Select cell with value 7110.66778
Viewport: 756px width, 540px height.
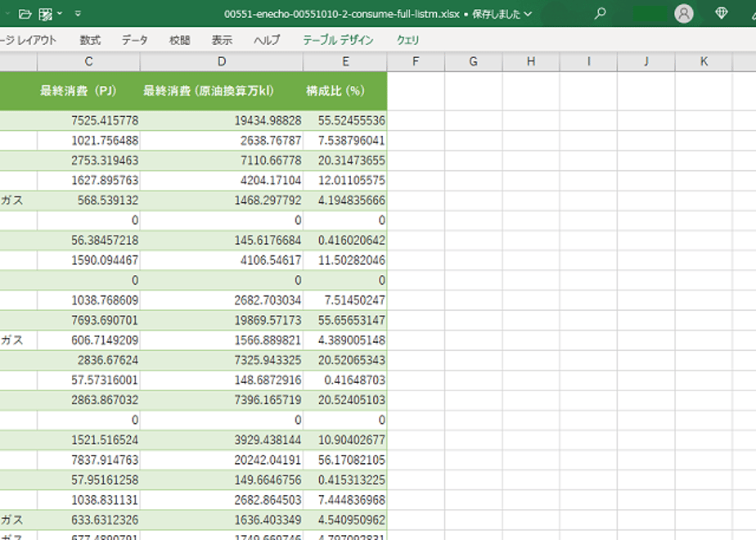click(221, 160)
